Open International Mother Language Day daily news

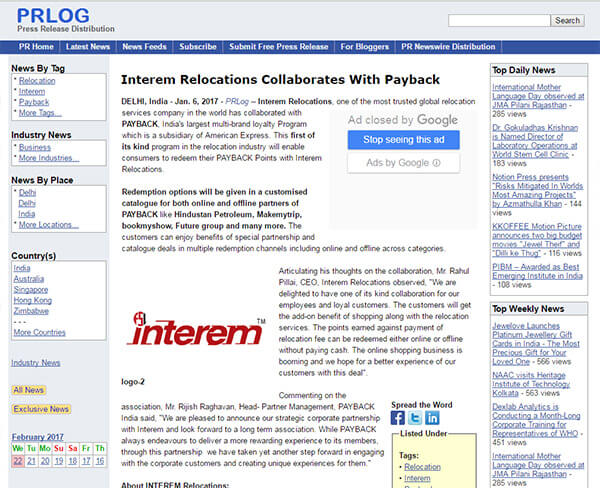tap(538, 96)
